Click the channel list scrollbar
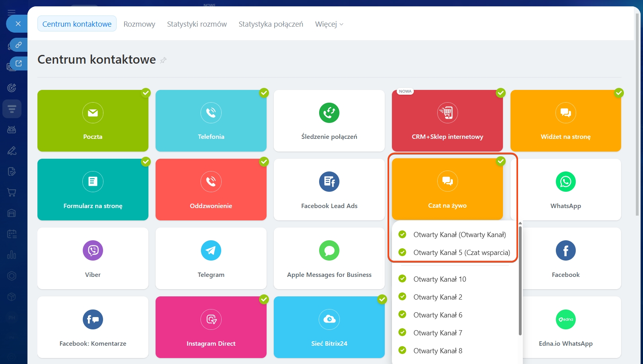The image size is (643, 364). pyautogui.click(x=520, y=278)
